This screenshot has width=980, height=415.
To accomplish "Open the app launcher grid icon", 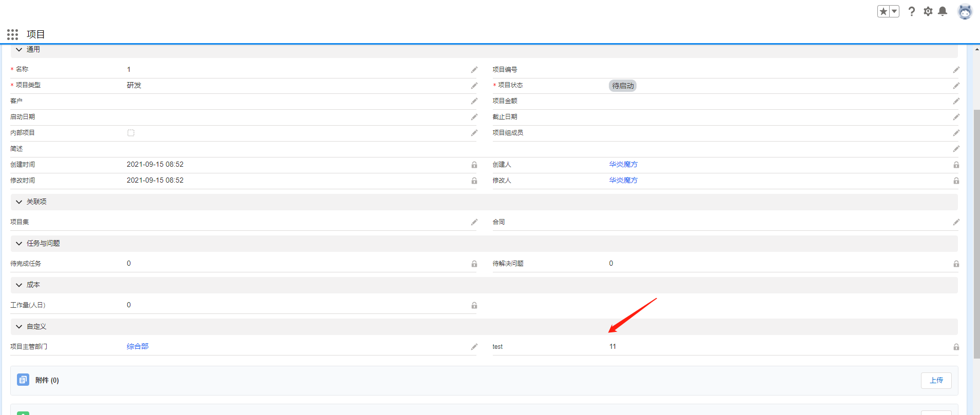I will click(13, 34).
